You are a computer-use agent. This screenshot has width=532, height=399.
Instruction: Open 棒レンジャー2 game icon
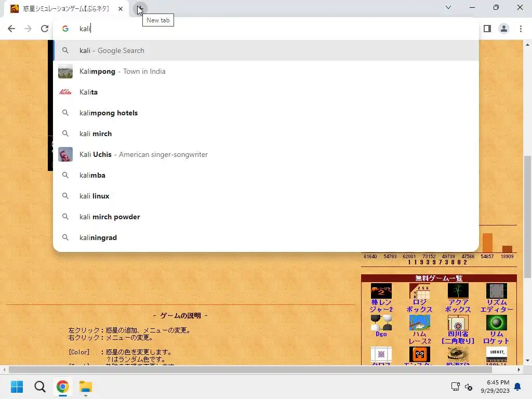[381, 291]
